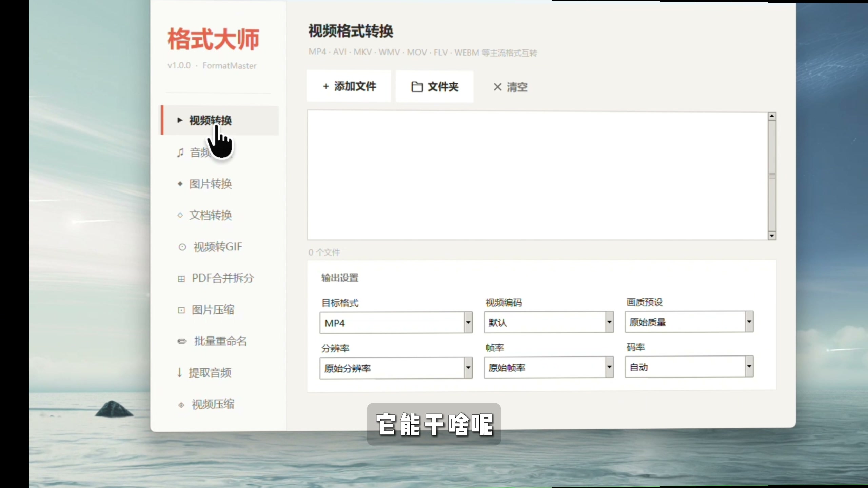
Task: Click the 清空 button
Action: tap(510, 87)
